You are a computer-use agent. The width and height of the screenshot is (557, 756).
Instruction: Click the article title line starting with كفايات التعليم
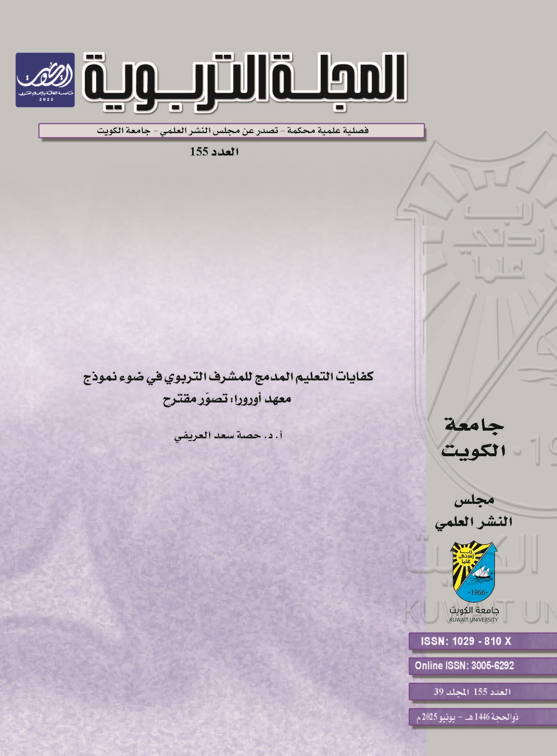(228, 376)
